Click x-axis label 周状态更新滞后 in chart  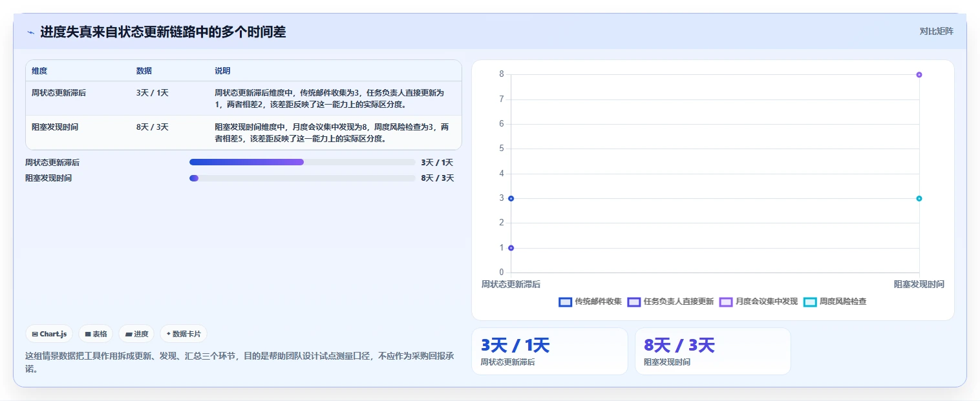pos(511,284)
